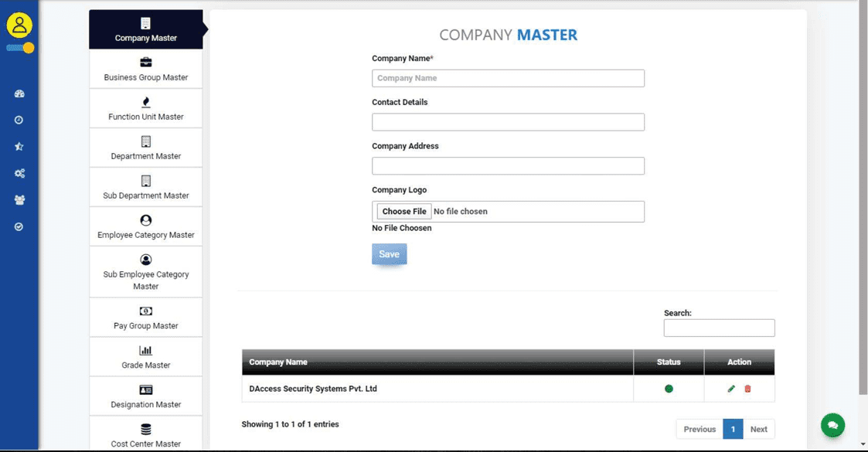The width and height of the screenshot is (868, 452).
Task: Open the gears settings icon in the sidebar
Action: click(x=19, y=173)
